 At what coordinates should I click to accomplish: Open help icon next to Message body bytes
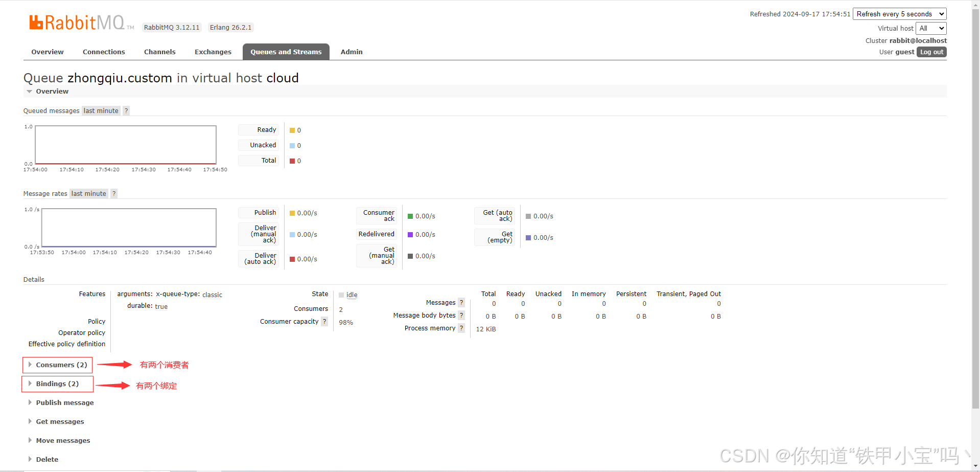pyautogui.click(x=461, y=315)
